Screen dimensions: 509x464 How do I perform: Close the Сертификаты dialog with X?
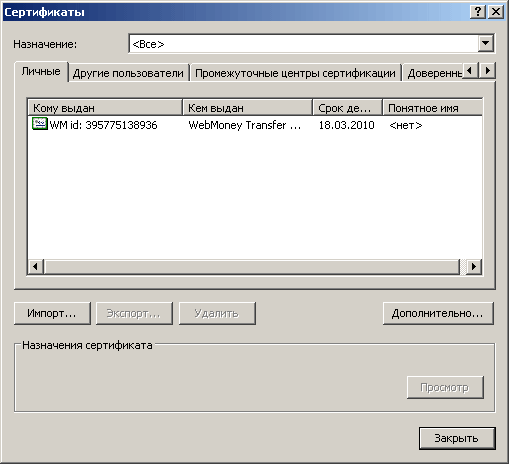tap(496, 12)
